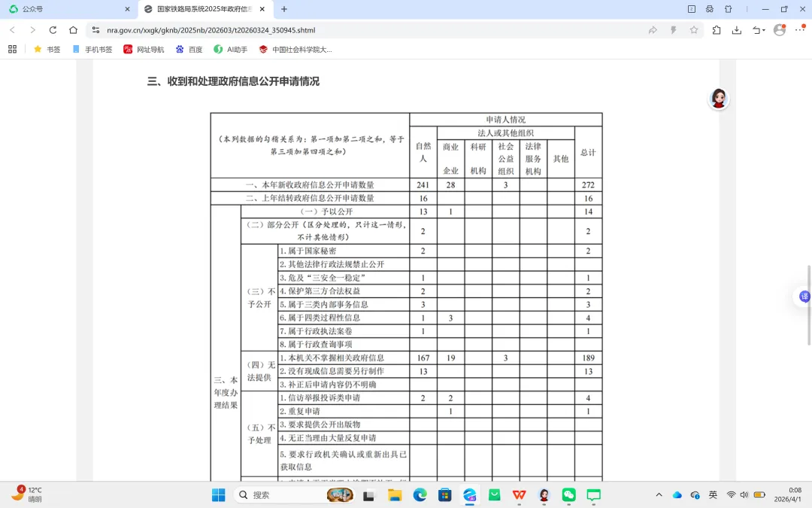Screen dimensions: 812x508
Task: Open the Windows Start menu
Action: 219,495
